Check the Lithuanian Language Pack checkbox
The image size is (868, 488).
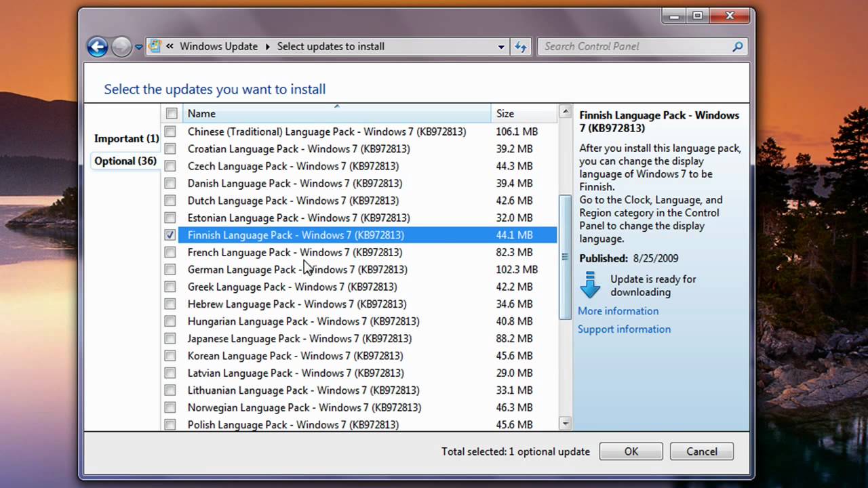170,390
